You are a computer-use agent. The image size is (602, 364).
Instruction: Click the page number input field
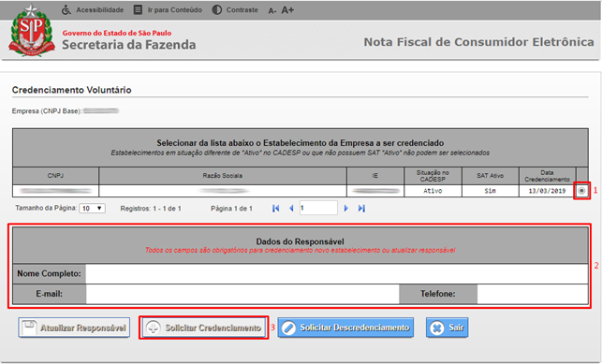point(318,208)
